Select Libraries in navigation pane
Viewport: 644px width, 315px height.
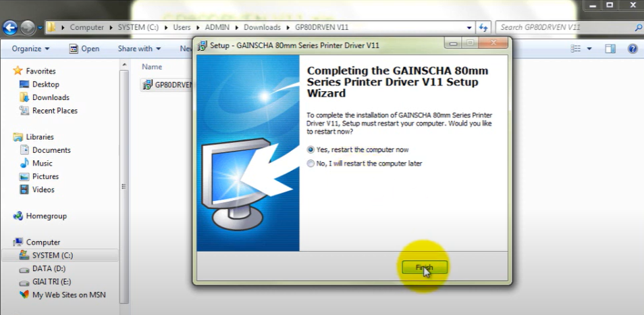click(x=34, y=137)
